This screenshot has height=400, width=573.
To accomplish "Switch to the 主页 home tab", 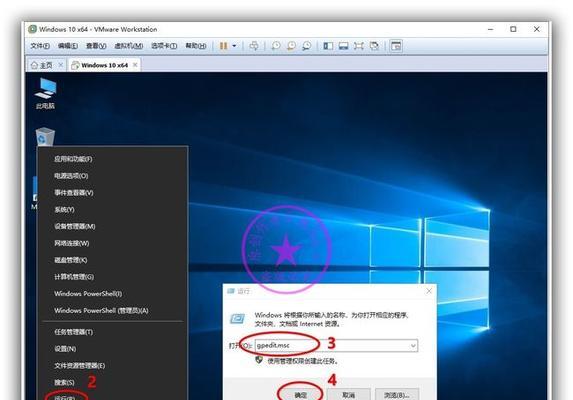I will point(42,65).
